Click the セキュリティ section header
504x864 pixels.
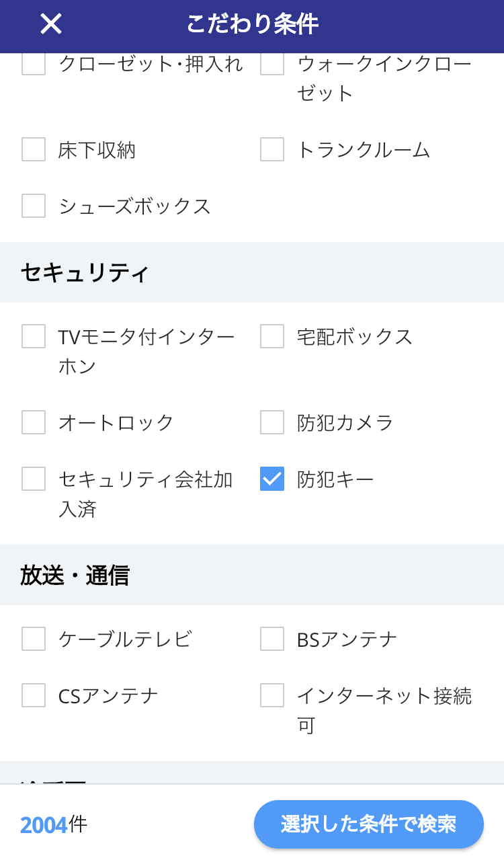(85, 273)
